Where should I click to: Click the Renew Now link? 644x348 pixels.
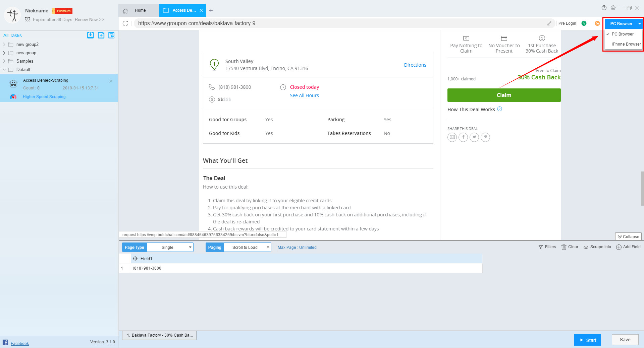tap(89, 20)
